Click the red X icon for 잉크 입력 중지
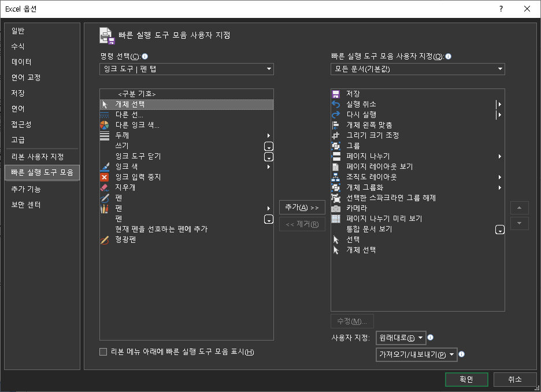The width and height of the screenshot is (541, 392). [x=104, y=177]
